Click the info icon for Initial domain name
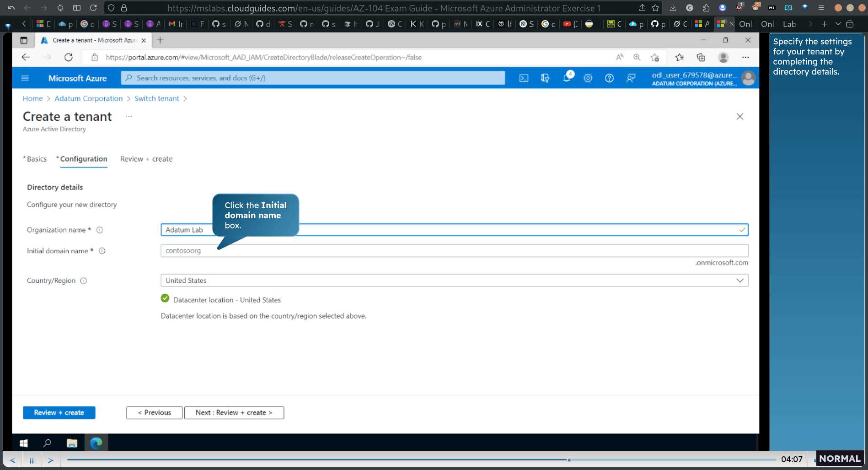 (x=102, y=251)
